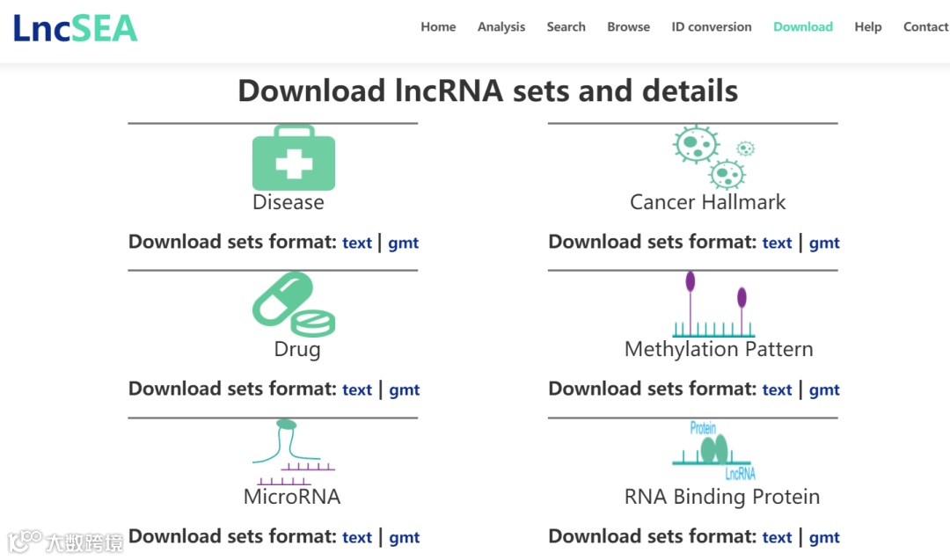Image resolution: width=950 pixels, height=560 pixels.
Task: Open the Help menu item
Action: pos(867,27)
